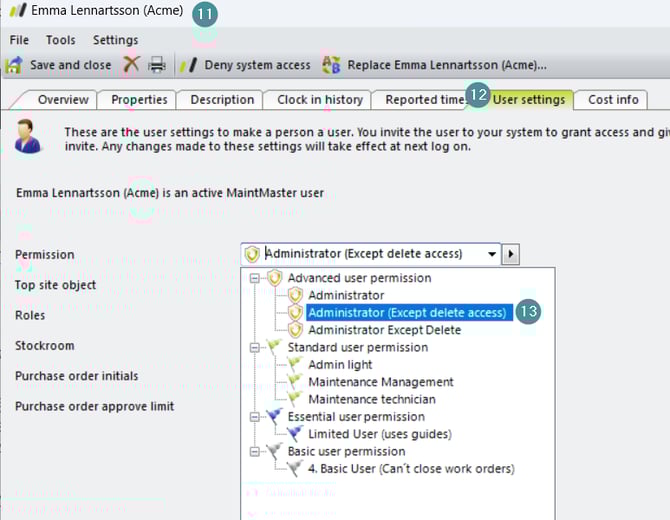
Task: Select Admin light permission
Action: [340, 364]
